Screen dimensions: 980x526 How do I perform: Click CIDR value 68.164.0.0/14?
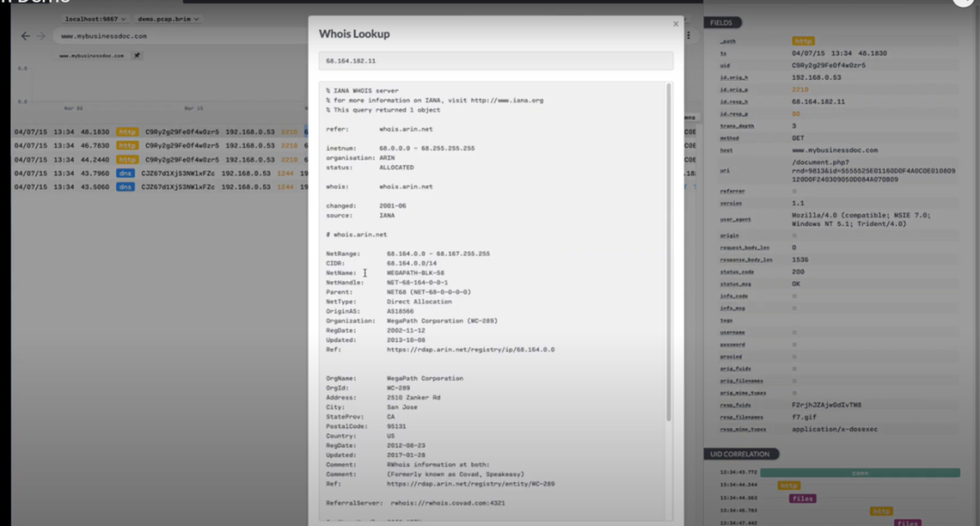412,264
